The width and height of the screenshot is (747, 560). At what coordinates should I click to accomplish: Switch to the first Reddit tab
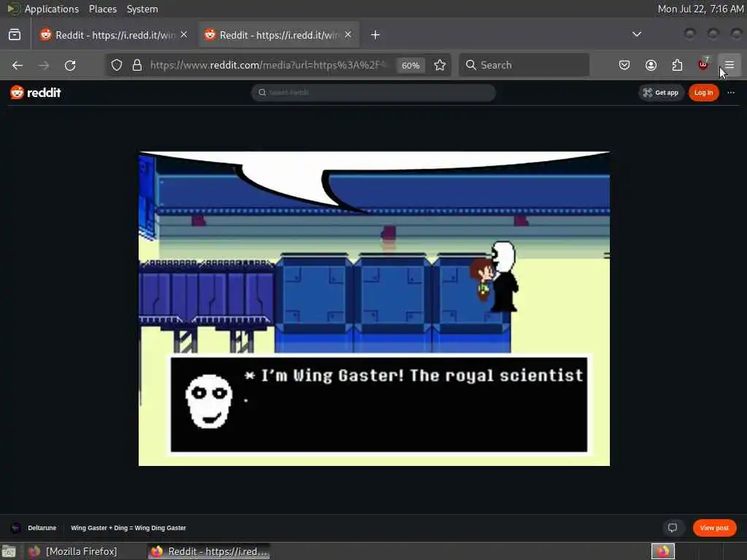pyautogui.click(x=114, y=35)
